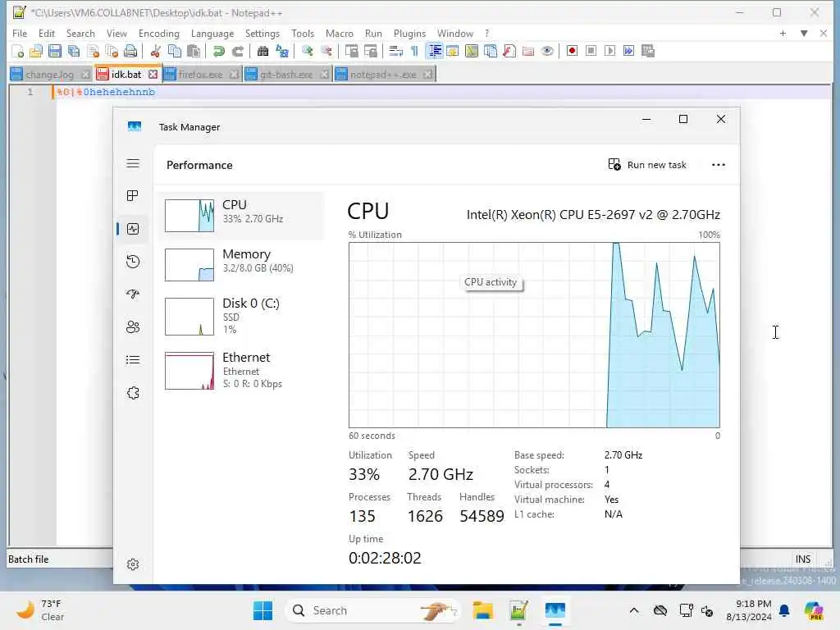Open the tab list dropdown arrow
Screen dimensions: 840x630
804,33
